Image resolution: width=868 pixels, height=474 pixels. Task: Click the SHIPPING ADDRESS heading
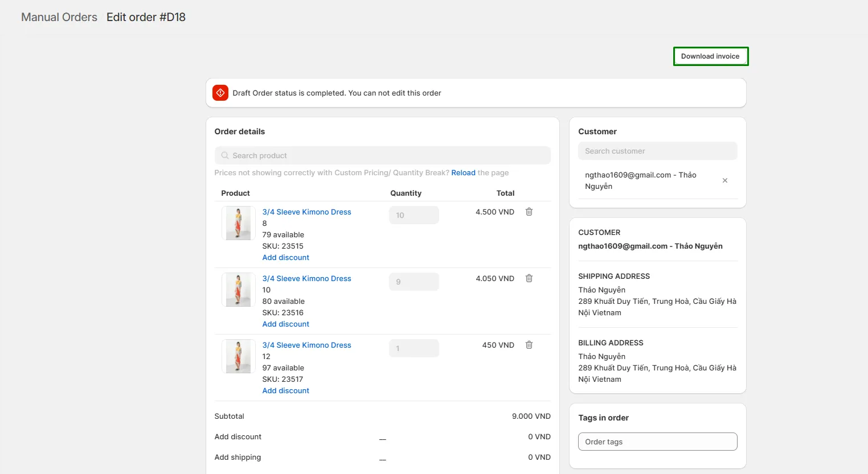tap(614, 276)
